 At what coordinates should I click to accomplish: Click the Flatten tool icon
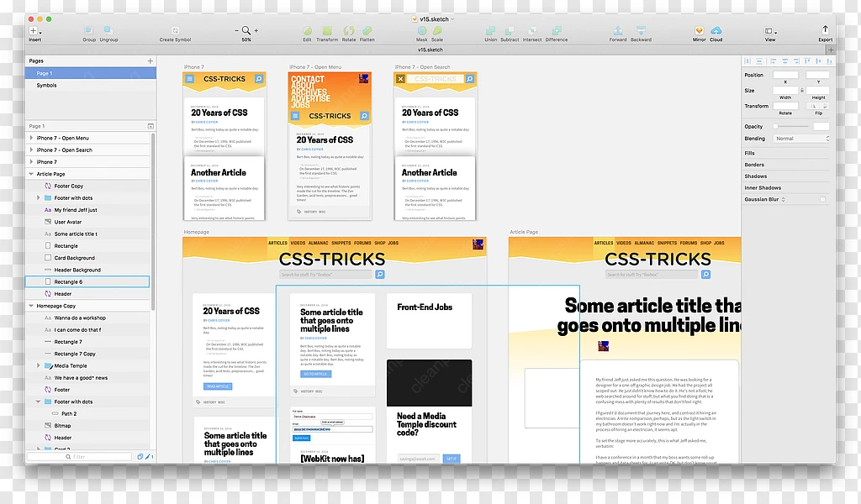tap(367, 31)
